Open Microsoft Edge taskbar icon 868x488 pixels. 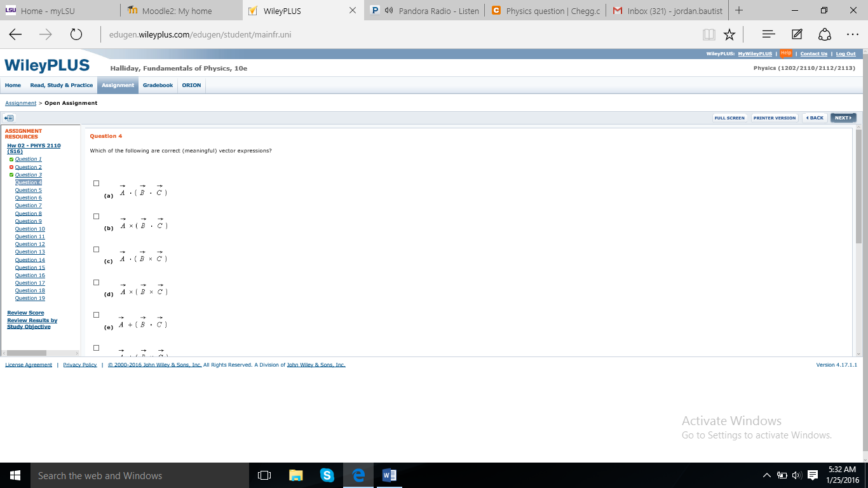point(358,475)
